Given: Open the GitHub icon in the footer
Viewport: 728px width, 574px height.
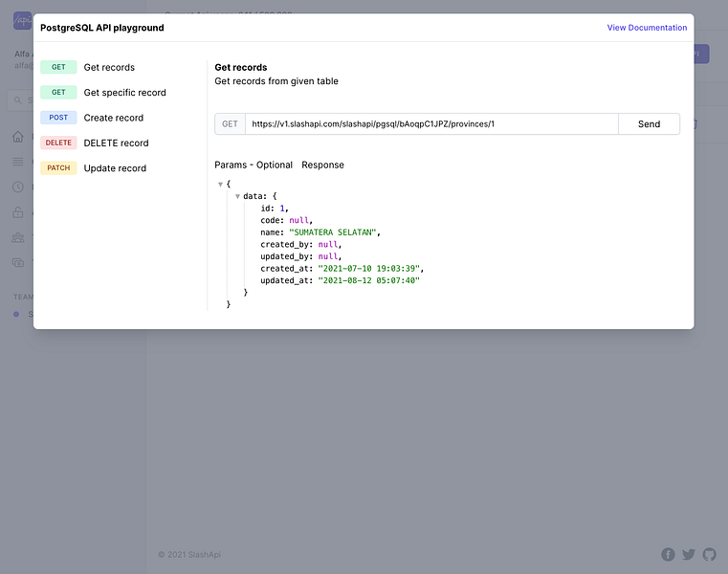Looking at the screenshot, I should pos(709,555).
